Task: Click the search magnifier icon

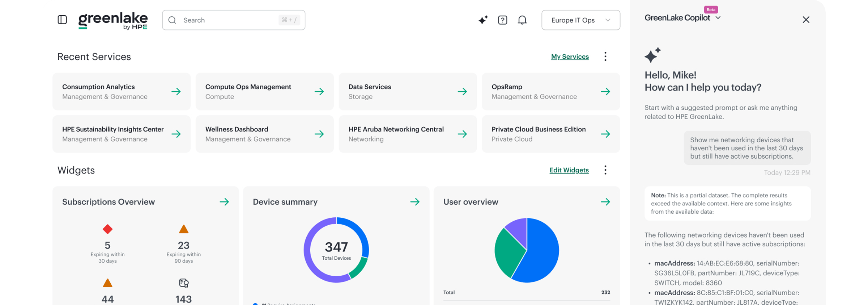Action: tap(172, 20)
